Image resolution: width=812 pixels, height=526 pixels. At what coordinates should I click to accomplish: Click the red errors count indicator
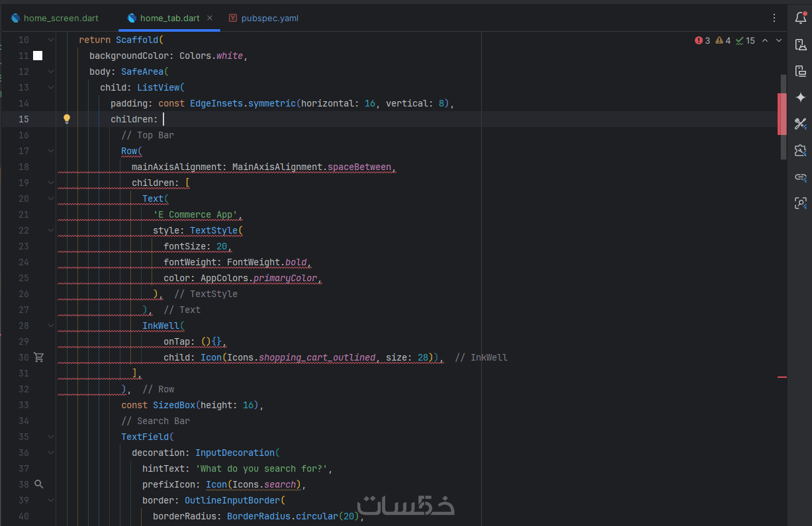coord(703,40)
